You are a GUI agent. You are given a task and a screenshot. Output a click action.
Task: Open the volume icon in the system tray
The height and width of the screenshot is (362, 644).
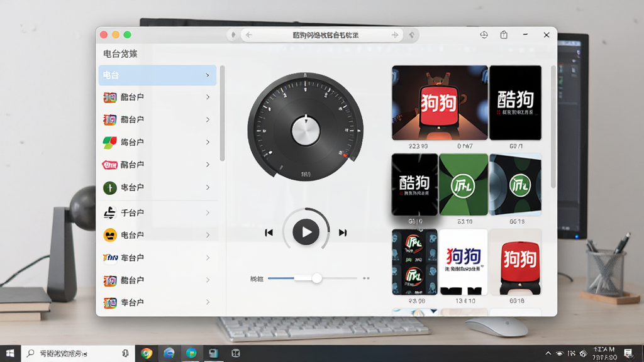[583, 353]
